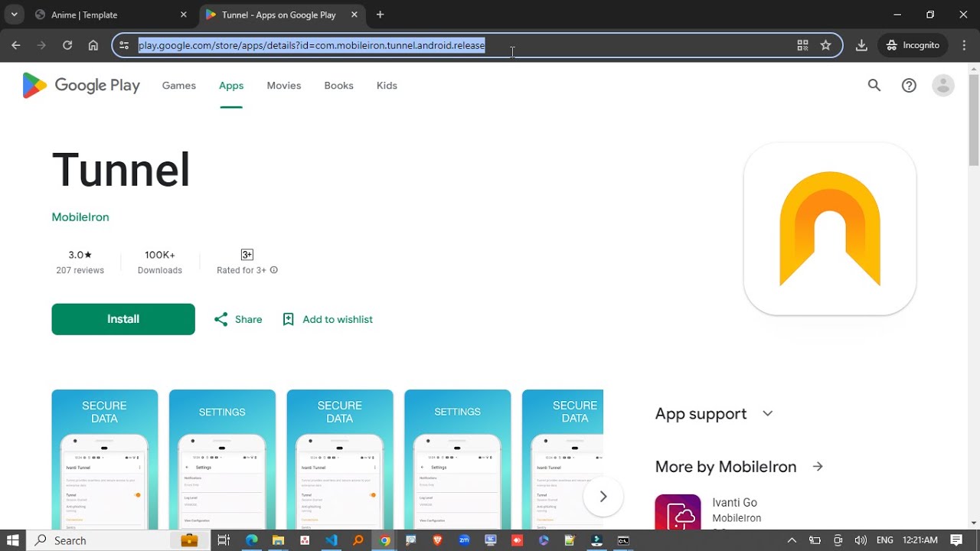
Task: Click the Tunnel app icon image
Action: [830, 229]
